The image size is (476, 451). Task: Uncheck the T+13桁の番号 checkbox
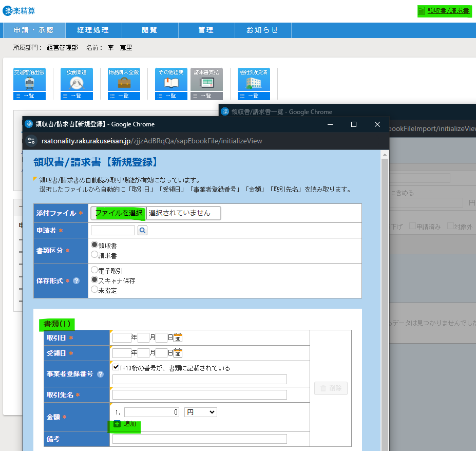coord(116,367)
